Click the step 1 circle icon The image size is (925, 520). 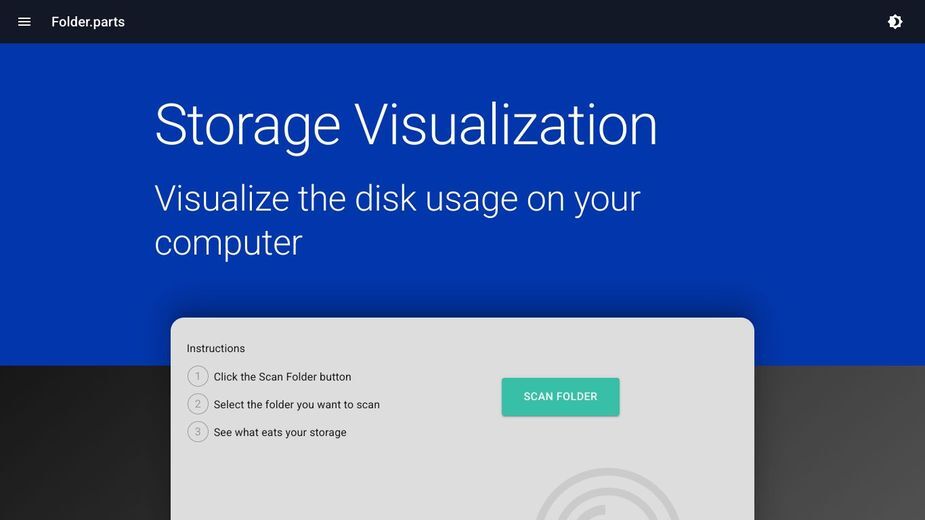pos(198,376)
